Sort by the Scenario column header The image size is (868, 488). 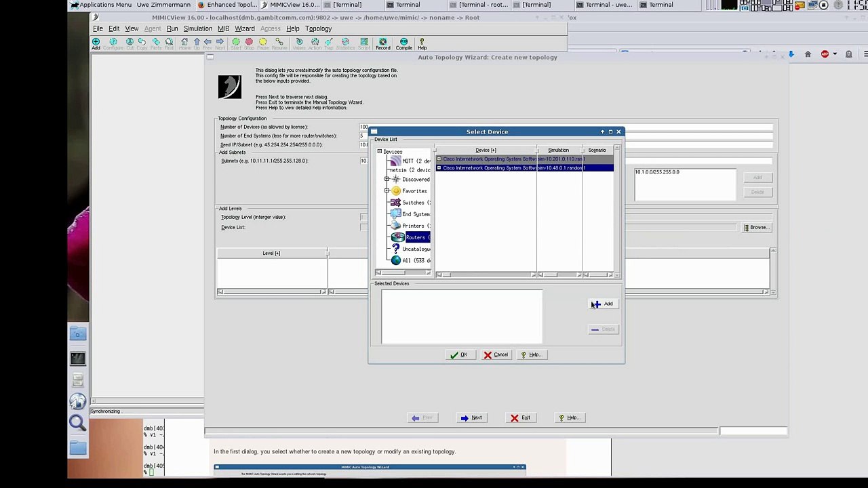(597, 150)
